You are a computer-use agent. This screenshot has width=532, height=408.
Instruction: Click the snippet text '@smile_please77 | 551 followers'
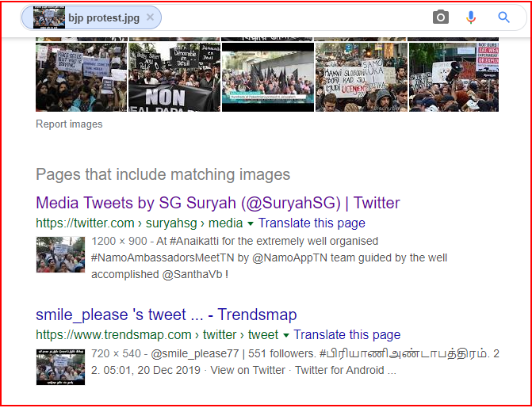[233, 354]
